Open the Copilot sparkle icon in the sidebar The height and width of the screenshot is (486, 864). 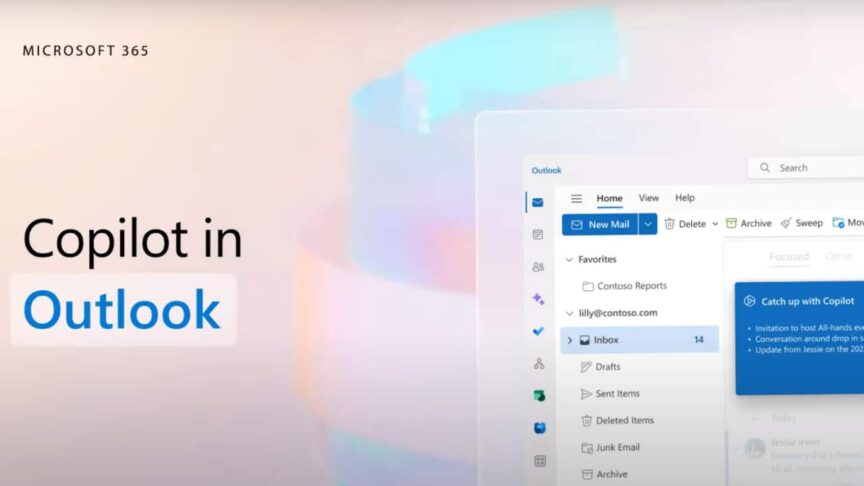point(538,299)
